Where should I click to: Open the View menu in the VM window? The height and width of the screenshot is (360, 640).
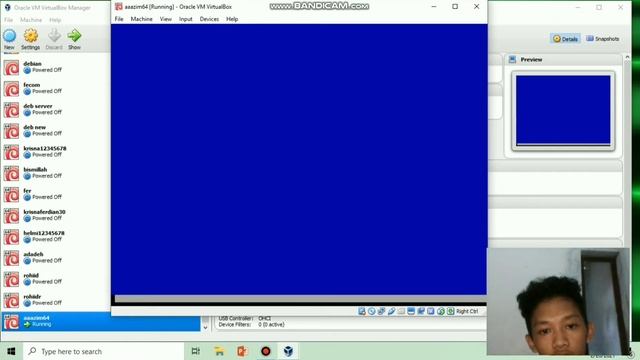point(166,19)
